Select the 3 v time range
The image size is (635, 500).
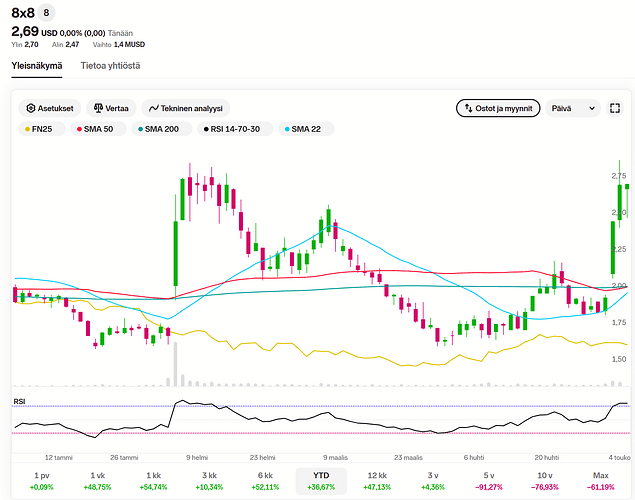click(433, 481)
